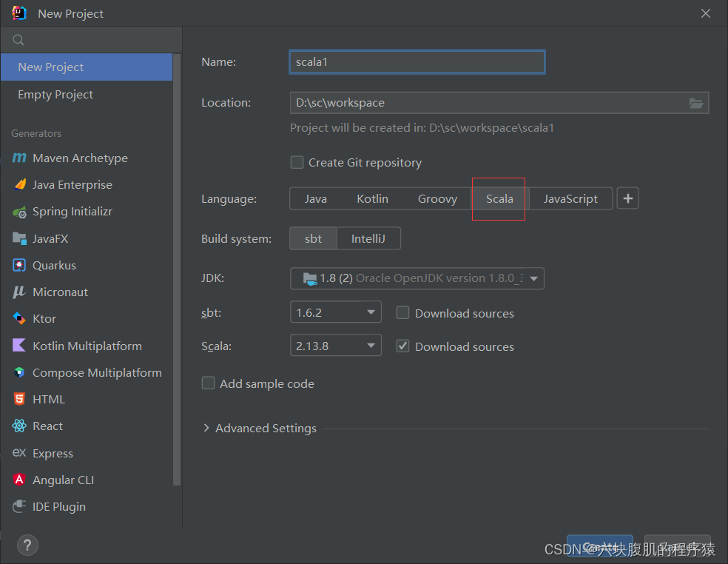Choose sbt build system
This screenshot has height=564, width=728.
tap(313, 239)
